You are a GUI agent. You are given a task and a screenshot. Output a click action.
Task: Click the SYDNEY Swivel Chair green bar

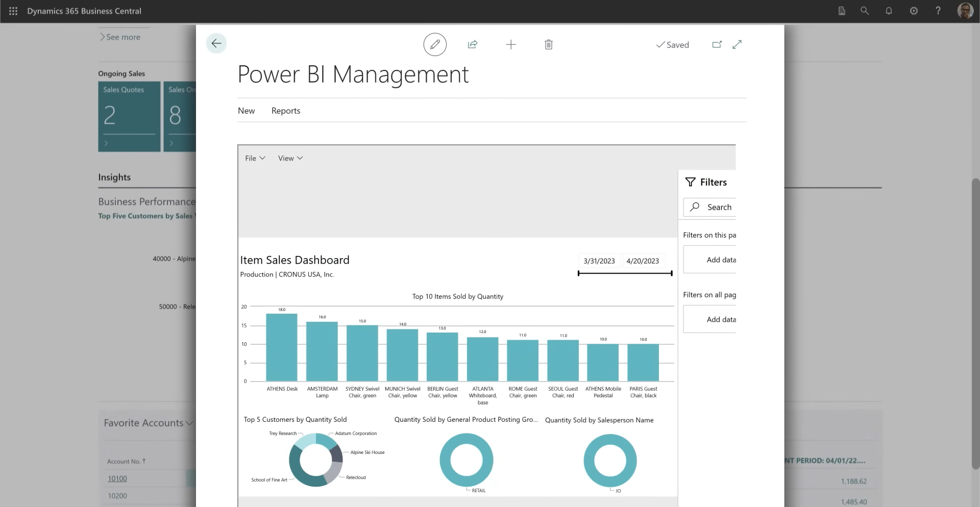[362, 353]
